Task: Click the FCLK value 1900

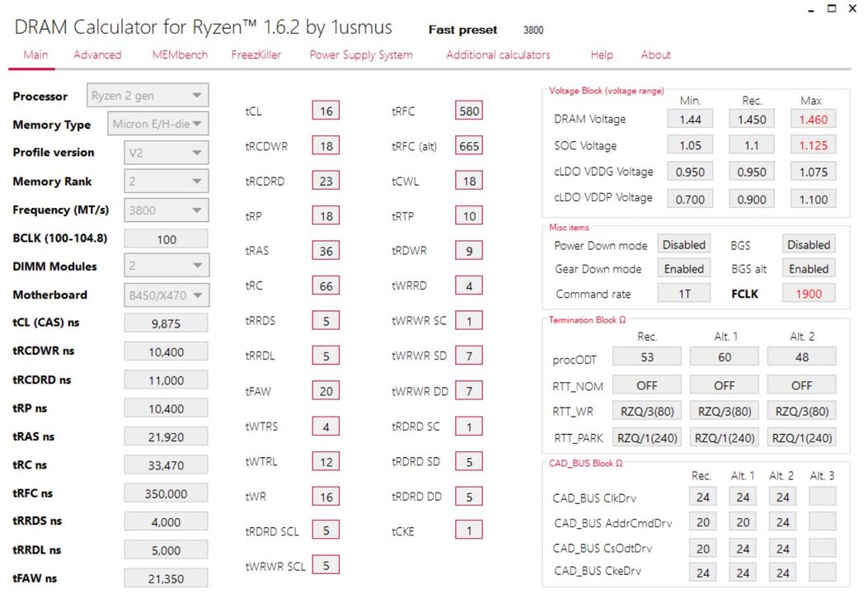Action: click(x=809, y=293)
